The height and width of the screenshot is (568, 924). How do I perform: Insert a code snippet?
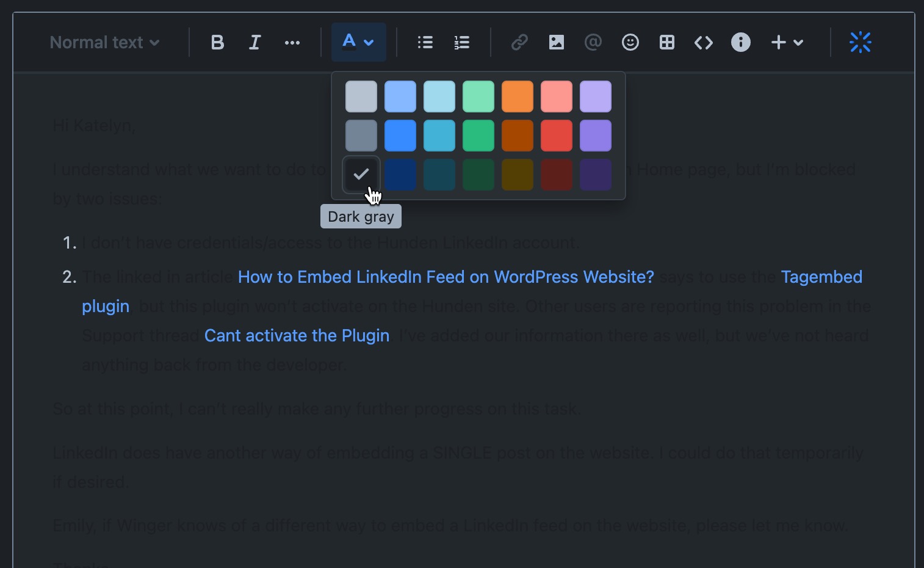point(703,42)
